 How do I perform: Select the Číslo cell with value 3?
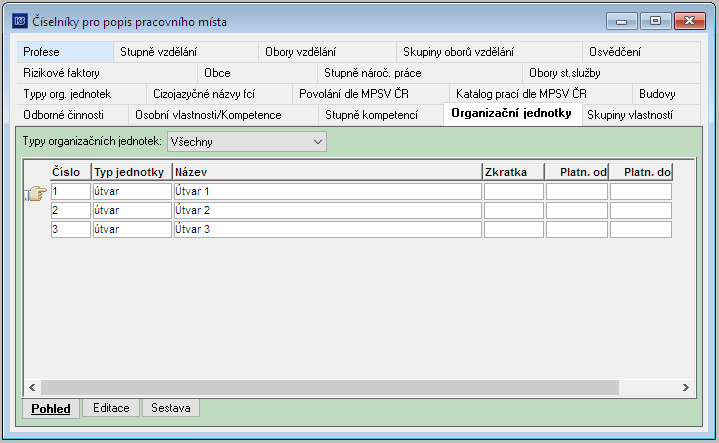point(71,229)
